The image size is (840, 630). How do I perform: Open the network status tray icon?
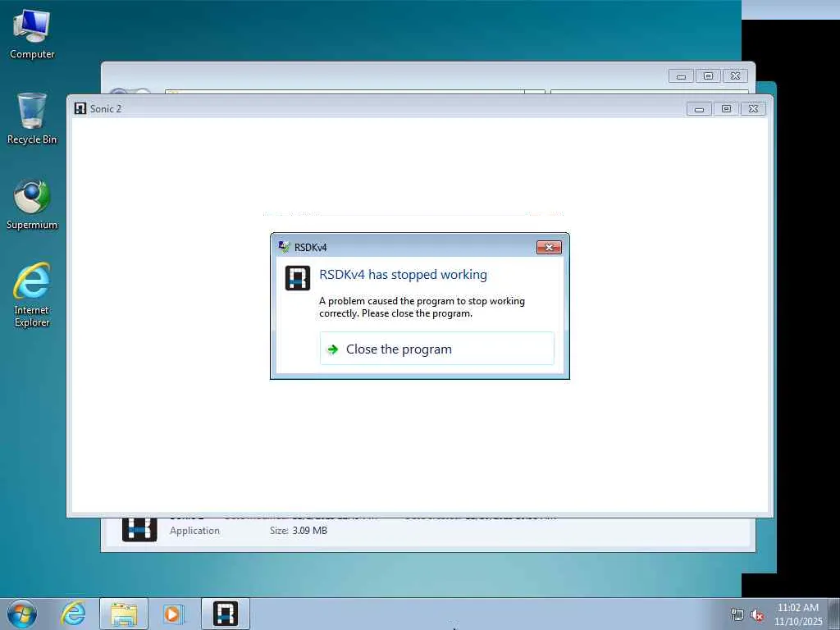coord(737,615)
